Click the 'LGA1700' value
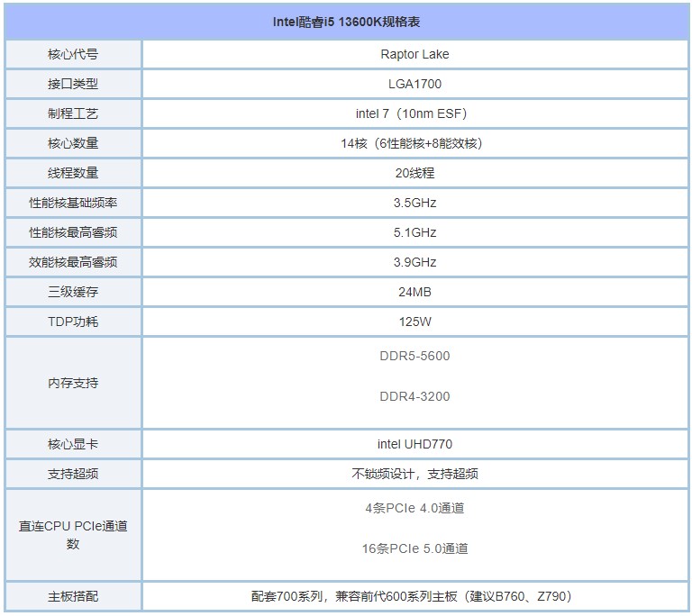 tap(414, 84)
